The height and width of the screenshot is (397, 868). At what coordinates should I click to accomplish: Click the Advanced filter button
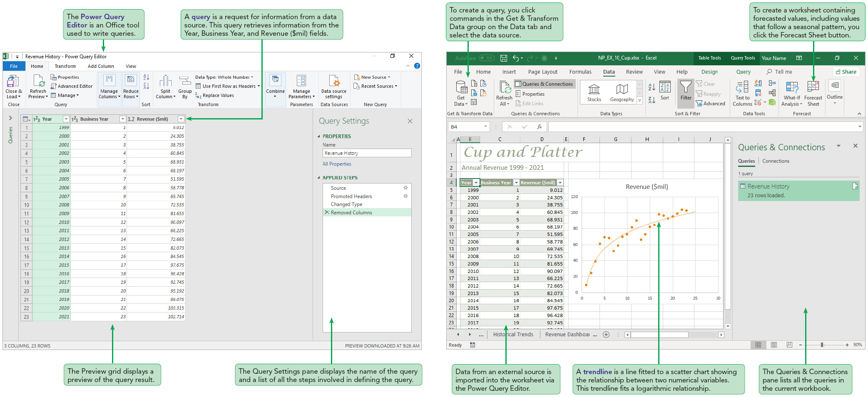(x=711, y=104)
